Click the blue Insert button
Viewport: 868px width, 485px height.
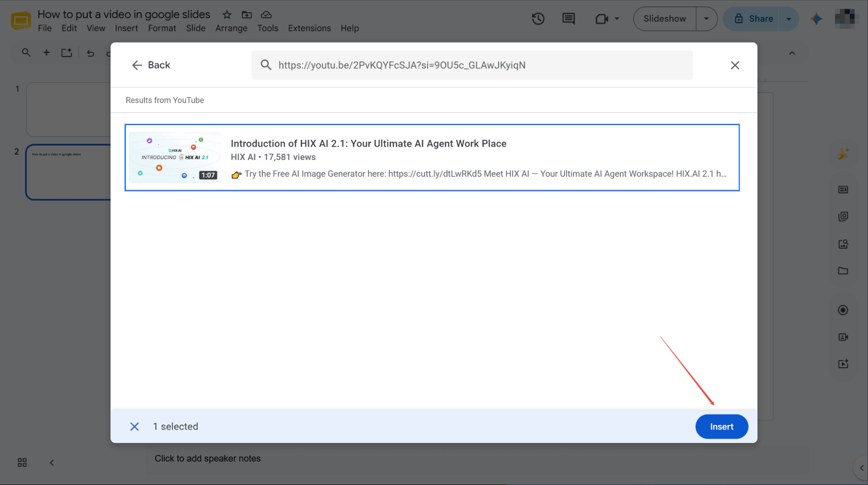(722, 427)
